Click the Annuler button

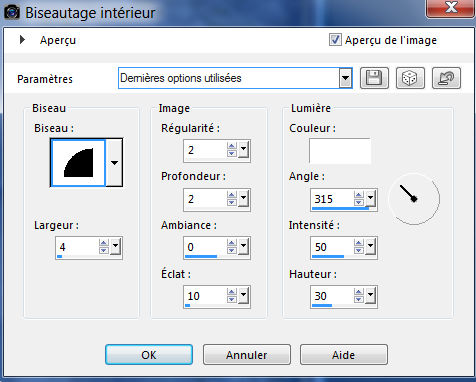click(247, 355)
